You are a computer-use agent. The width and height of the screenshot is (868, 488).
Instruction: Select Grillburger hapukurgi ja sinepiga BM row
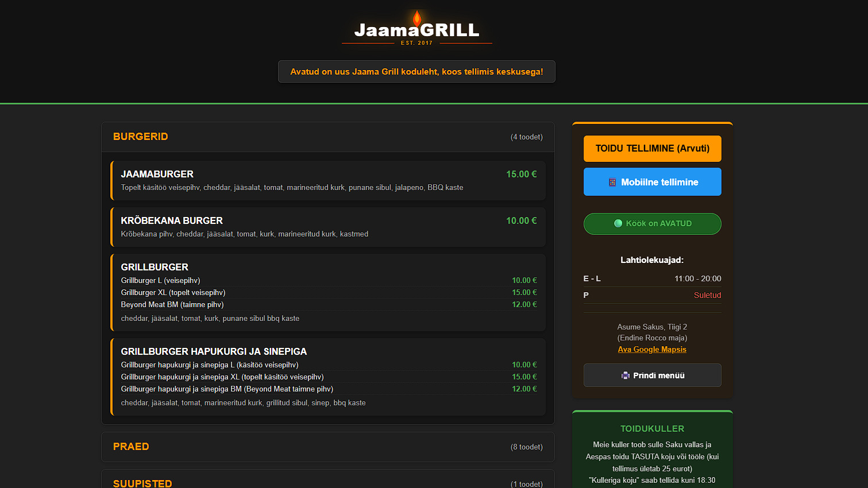pyautogui.click(x=329, y=389)
